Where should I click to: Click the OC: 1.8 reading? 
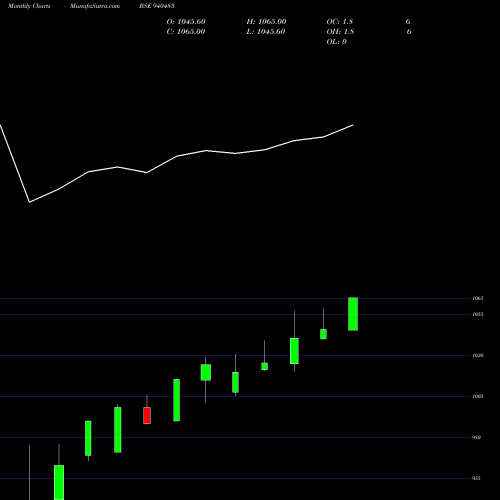pyautogui.click(x=340, y=22)
